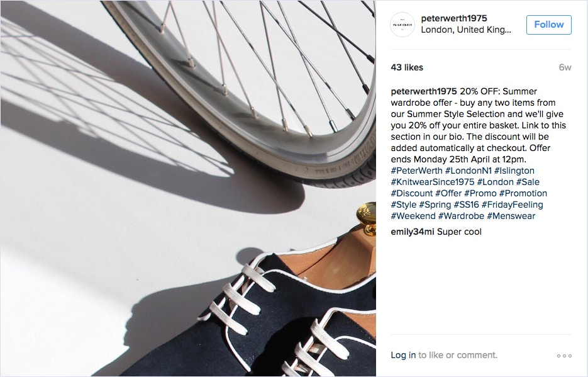Open the #Islington hashtag
588x377 pixels.
tap(514, 171)
